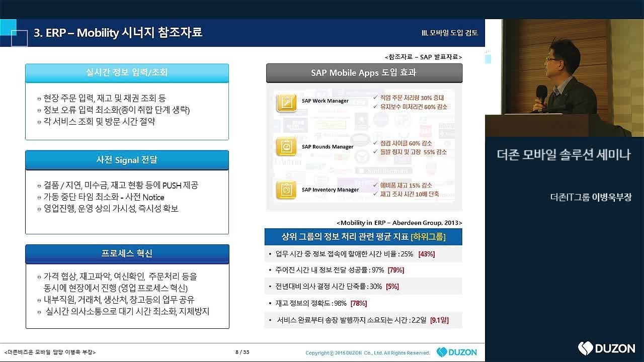644x362 pixels.
Task: Click the row ending with 2.2일 [9.1일]
Action: [363, 320]
